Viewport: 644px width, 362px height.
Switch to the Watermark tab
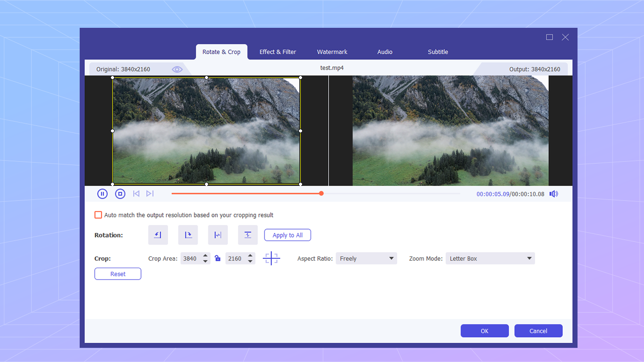[332, 52]
